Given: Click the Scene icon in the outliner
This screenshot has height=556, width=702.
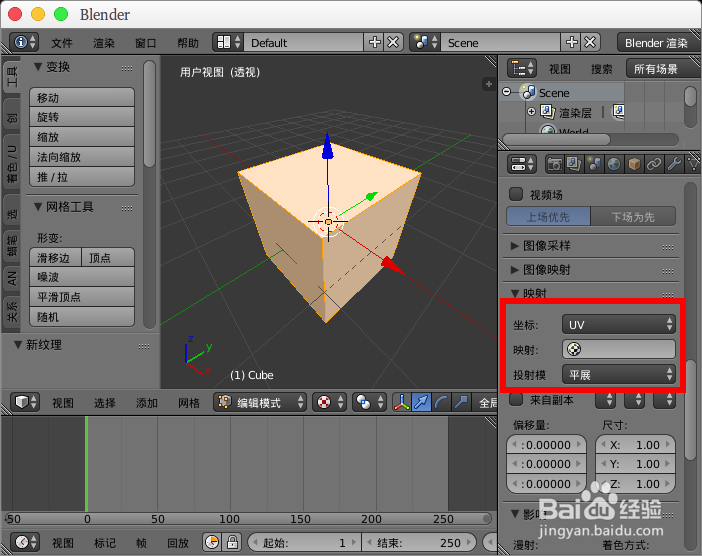Looking at the screenshot, I should click(x=528, y=92).
